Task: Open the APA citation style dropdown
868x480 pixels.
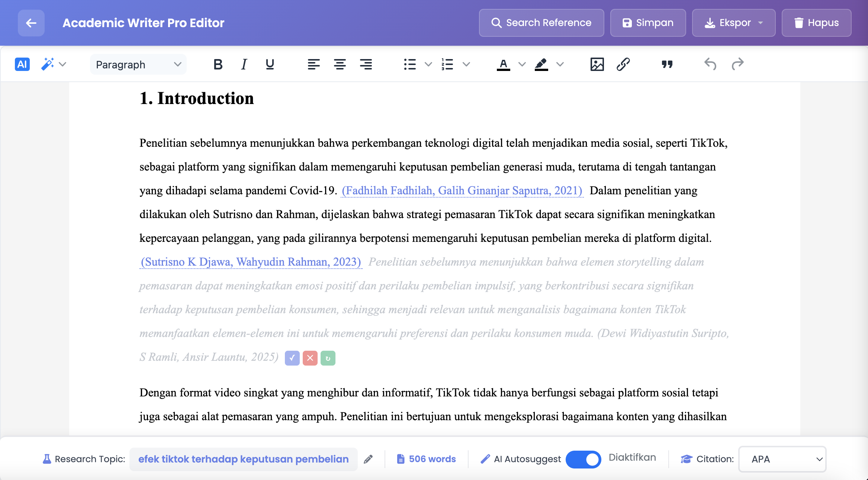Action: coord(782,459)
